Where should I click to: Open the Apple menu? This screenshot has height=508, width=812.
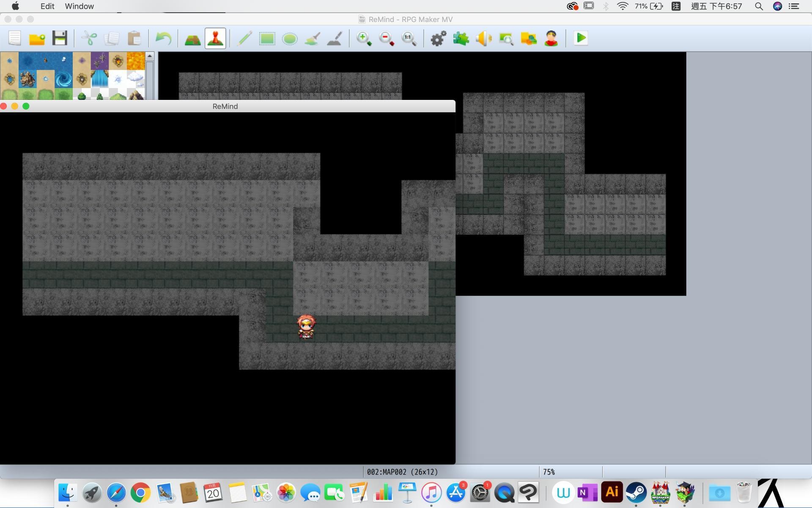tap(15, 6)
